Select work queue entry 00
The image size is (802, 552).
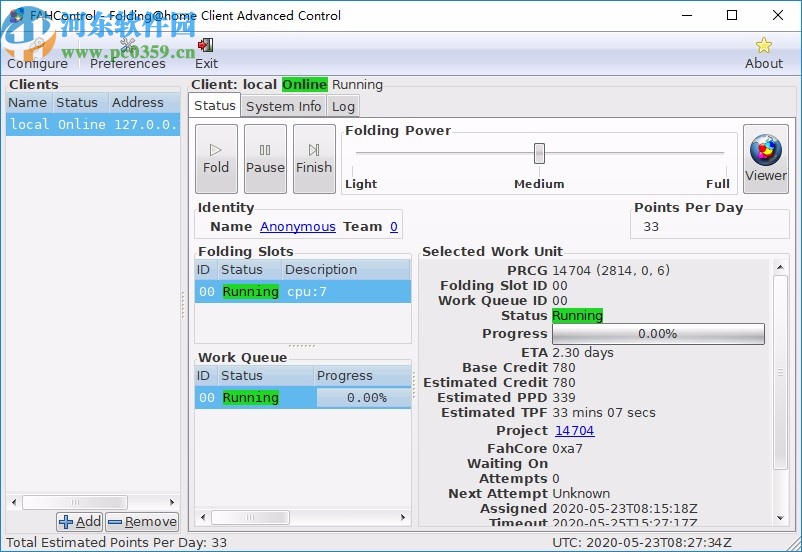click(x=303, y=398)
